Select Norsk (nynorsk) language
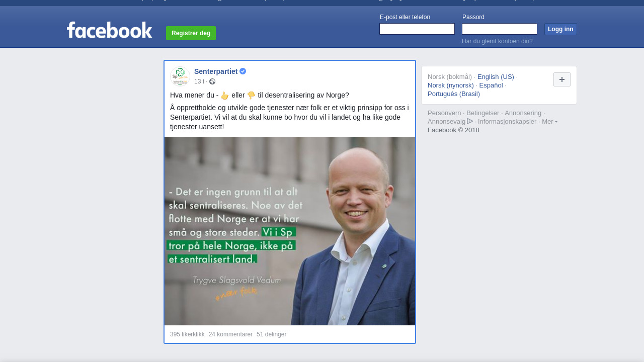Screen dimensions: 644x362 pyautogui.click(x=451, y=85)
